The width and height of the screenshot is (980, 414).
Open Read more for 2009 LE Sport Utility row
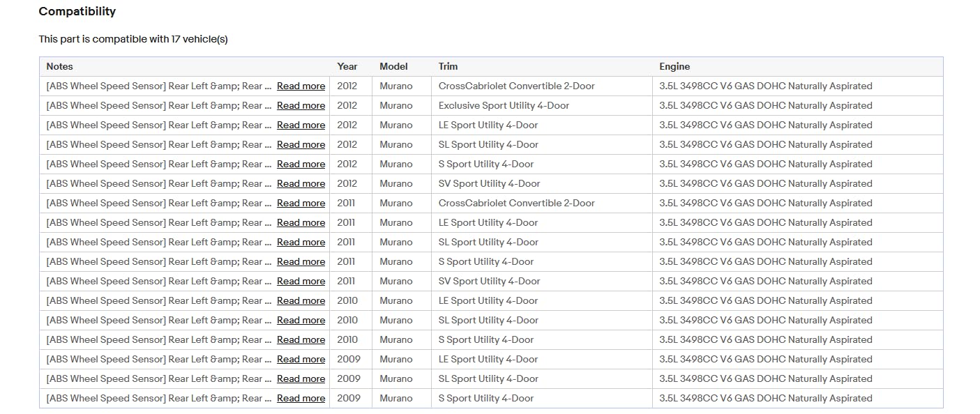(x=301, y=359)
